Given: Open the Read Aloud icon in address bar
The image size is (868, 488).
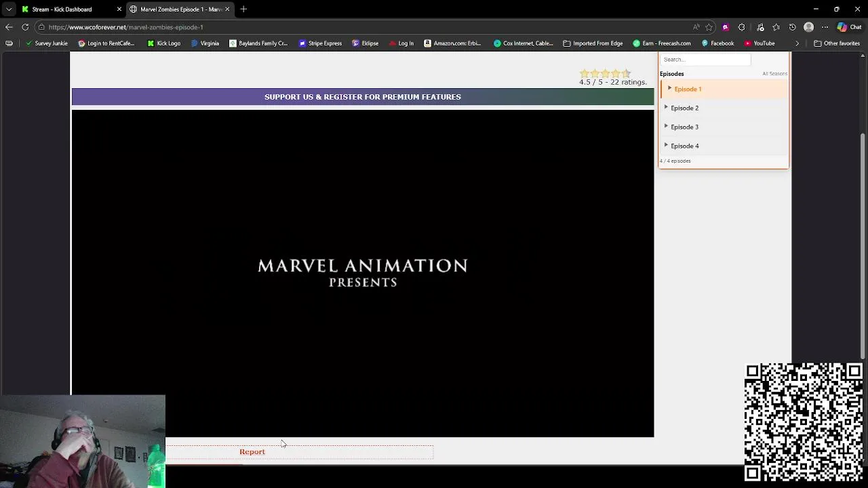Looking at the screenshot, I should pyautogui.click(x=696, y=27).
